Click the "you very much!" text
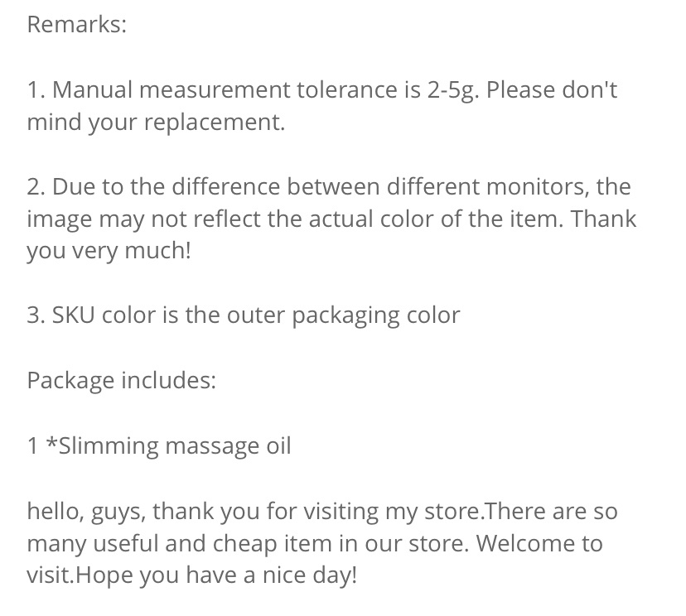 [x=109, y=251]
